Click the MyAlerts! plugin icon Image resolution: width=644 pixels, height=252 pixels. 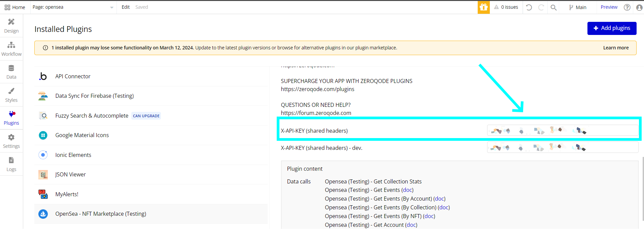(43, 194)
